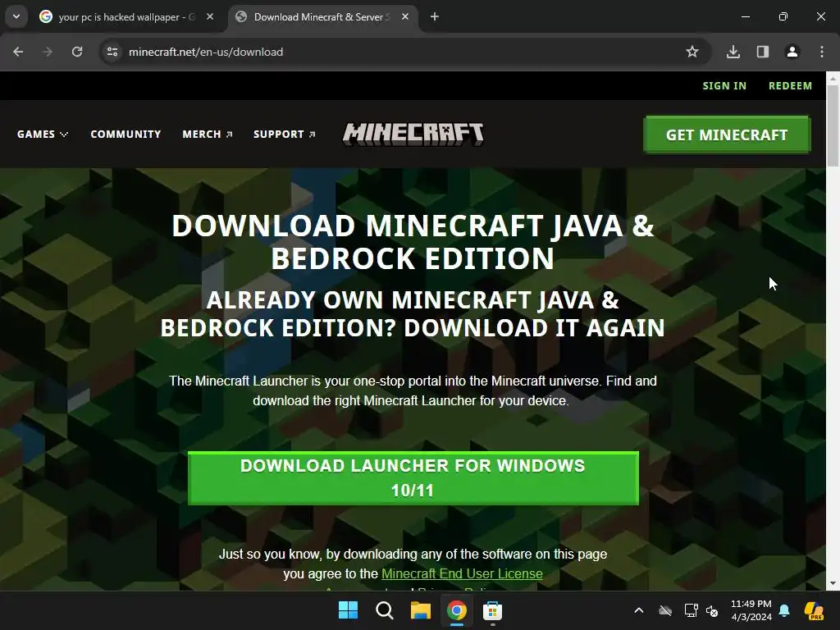Open the SUPPORT external link

tap(285, 134)
